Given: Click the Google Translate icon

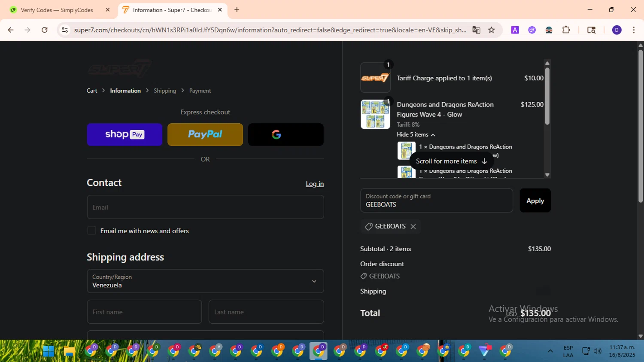Looking at the screenshot, I should [x=476, y=30].
